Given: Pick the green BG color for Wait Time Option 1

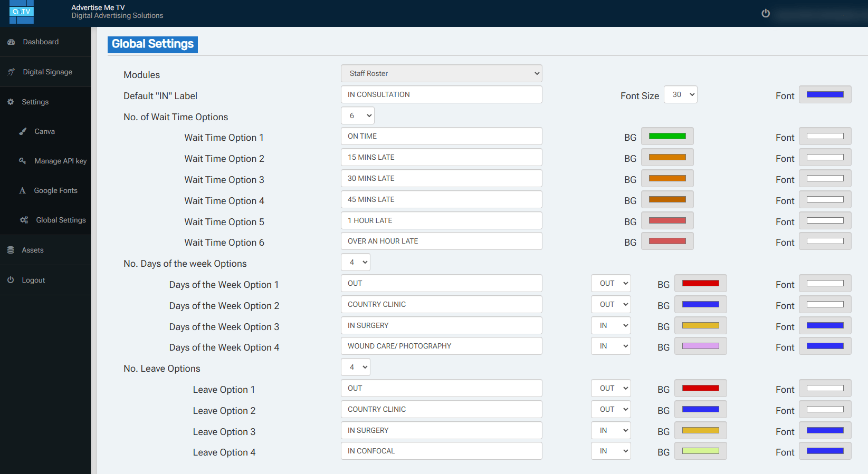Looking at the screenshot, I should coord(667,137).
